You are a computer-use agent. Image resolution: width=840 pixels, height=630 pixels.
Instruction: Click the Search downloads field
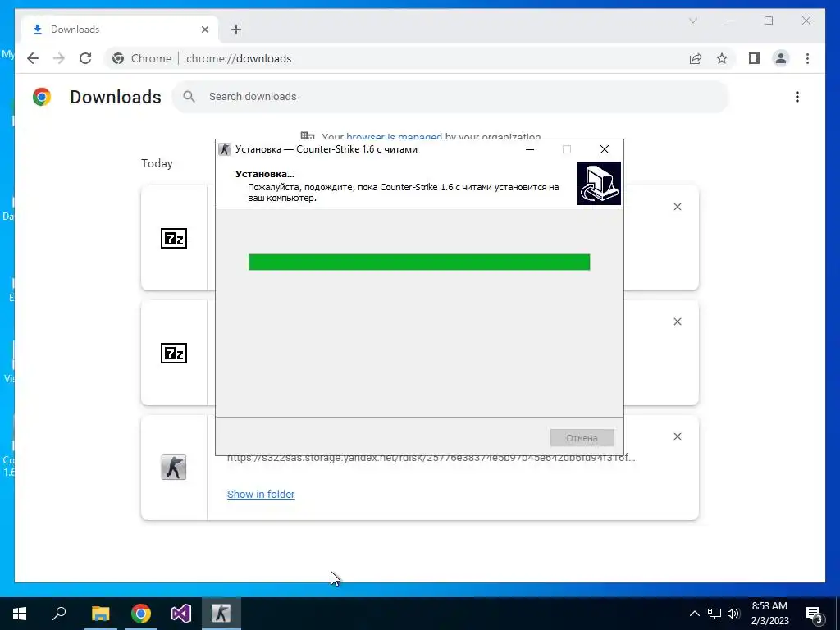(450, 97)
